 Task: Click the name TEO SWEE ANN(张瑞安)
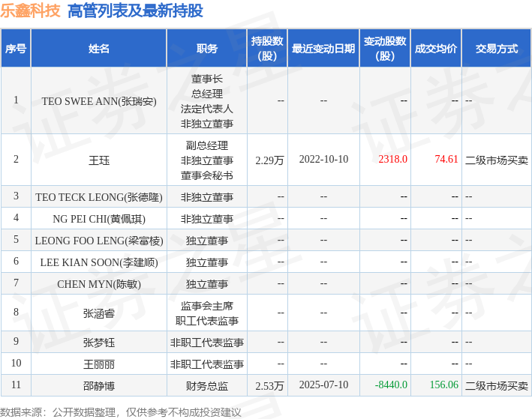[99, 101]
